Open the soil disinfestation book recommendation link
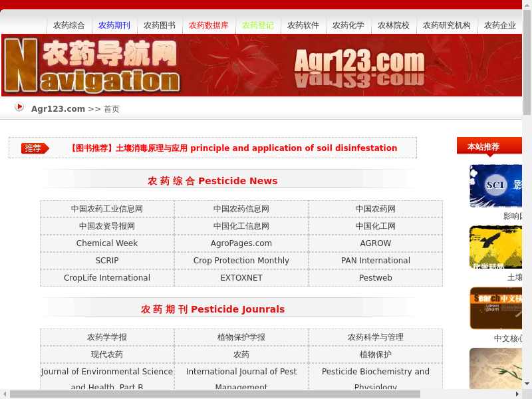The image size is (532, 399). click(233, 148)
